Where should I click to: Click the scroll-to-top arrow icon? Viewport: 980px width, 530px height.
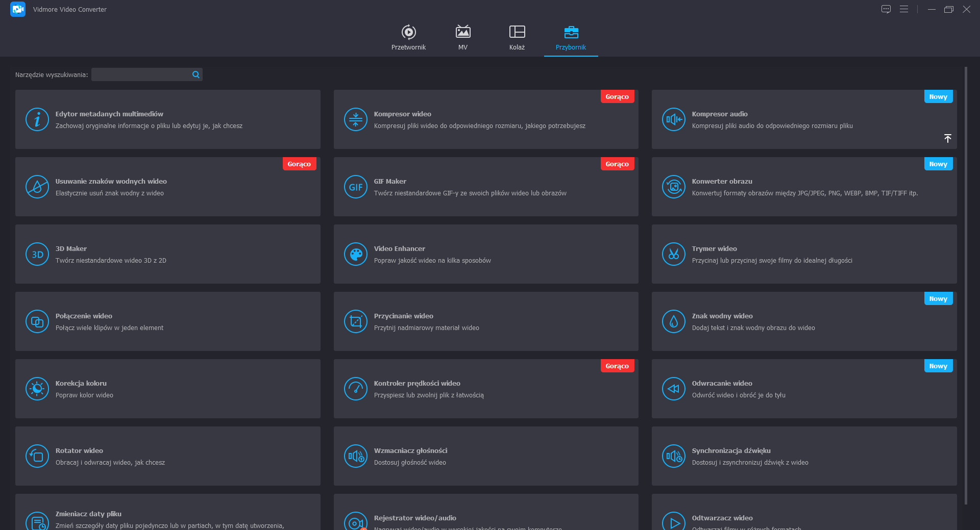pyautogui.click(x=947, y=138)
